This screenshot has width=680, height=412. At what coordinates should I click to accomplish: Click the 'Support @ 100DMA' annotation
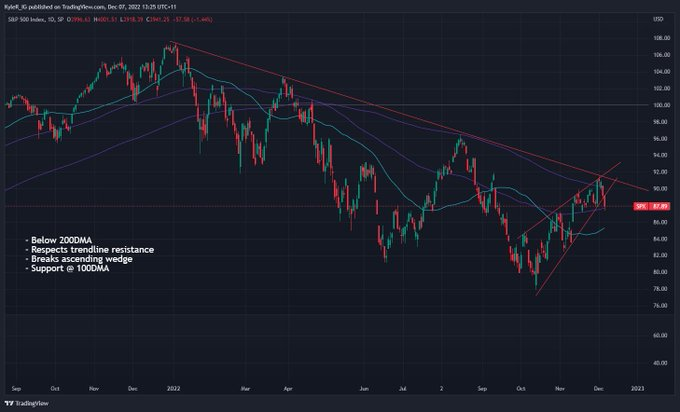[68, 268]
